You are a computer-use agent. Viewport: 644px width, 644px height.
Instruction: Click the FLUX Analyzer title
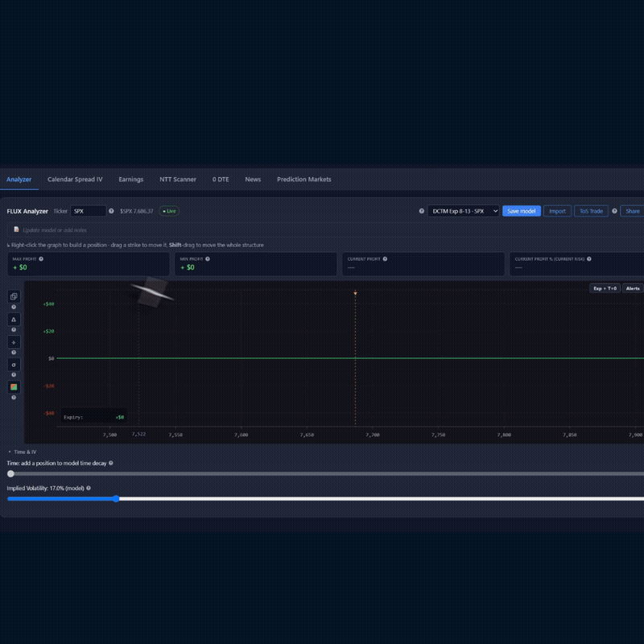[27, 211]
